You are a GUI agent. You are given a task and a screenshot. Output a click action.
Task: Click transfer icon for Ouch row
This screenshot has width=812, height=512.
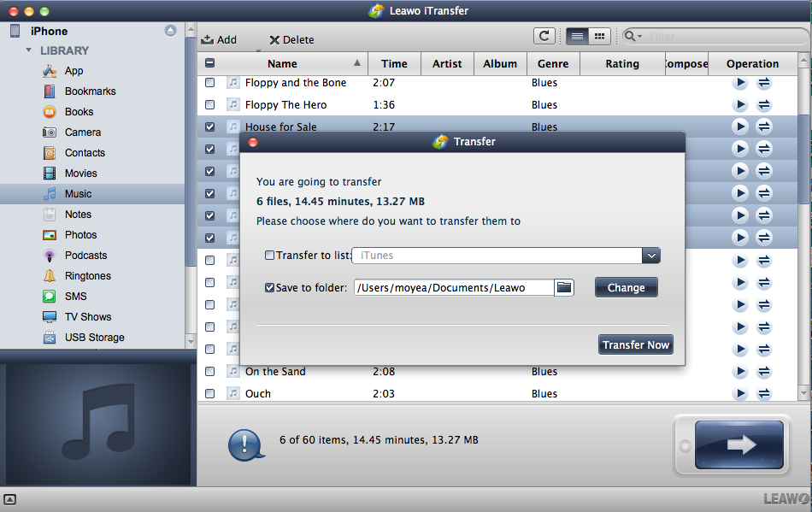(x=764, y=394)
